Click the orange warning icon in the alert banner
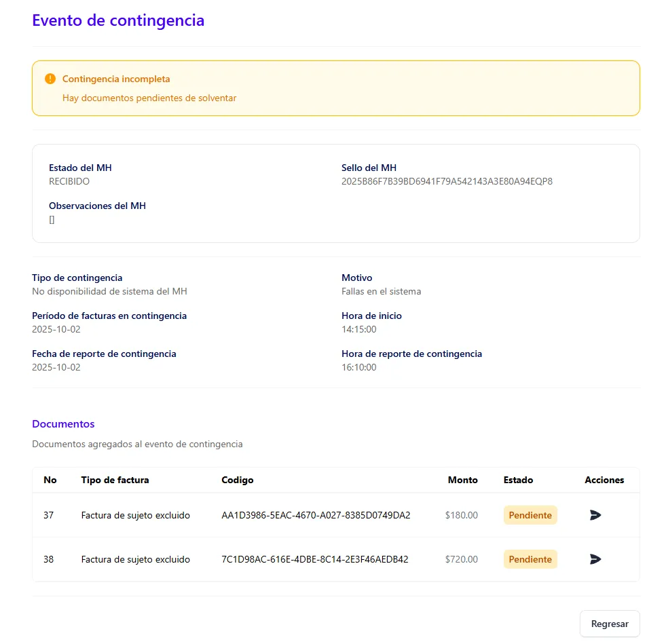 (50, 78)
